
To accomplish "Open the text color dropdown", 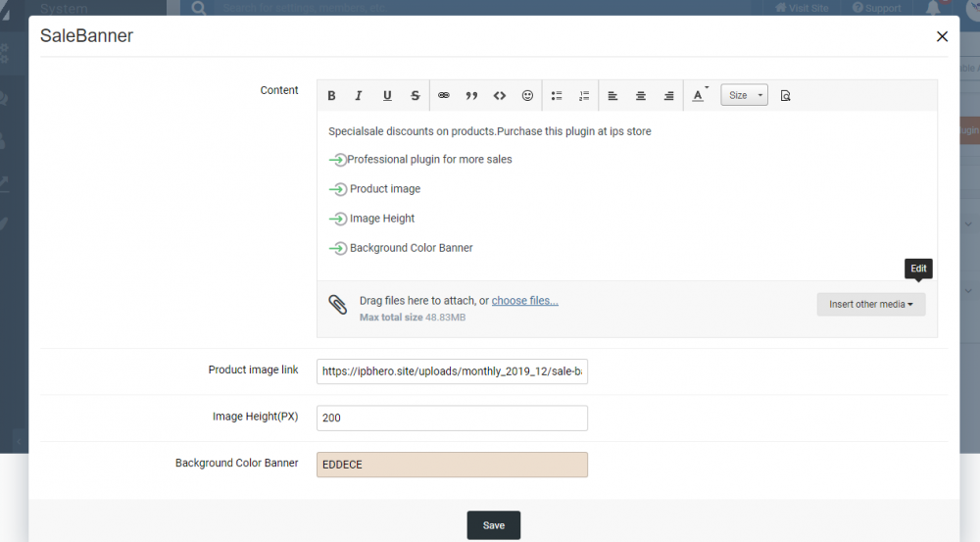I will (x=699, y=95).
